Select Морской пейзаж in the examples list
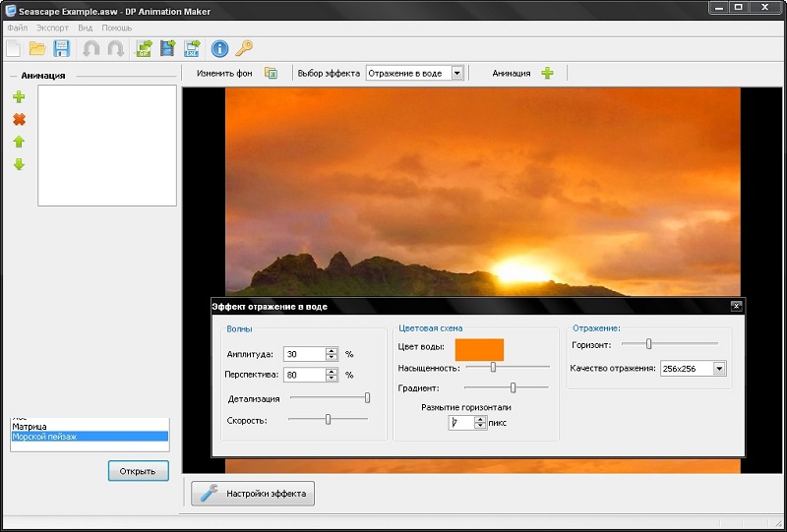The image size is (787, 532). pos(90,437)
